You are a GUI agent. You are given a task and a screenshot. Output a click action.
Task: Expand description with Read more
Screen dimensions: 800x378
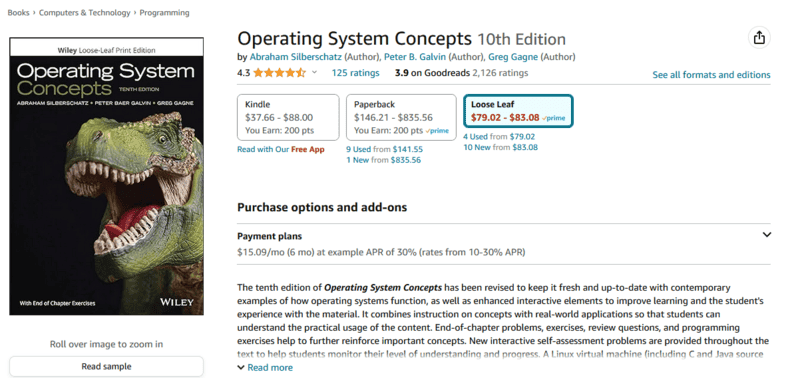pyautogui.click(x=265, y=367)
